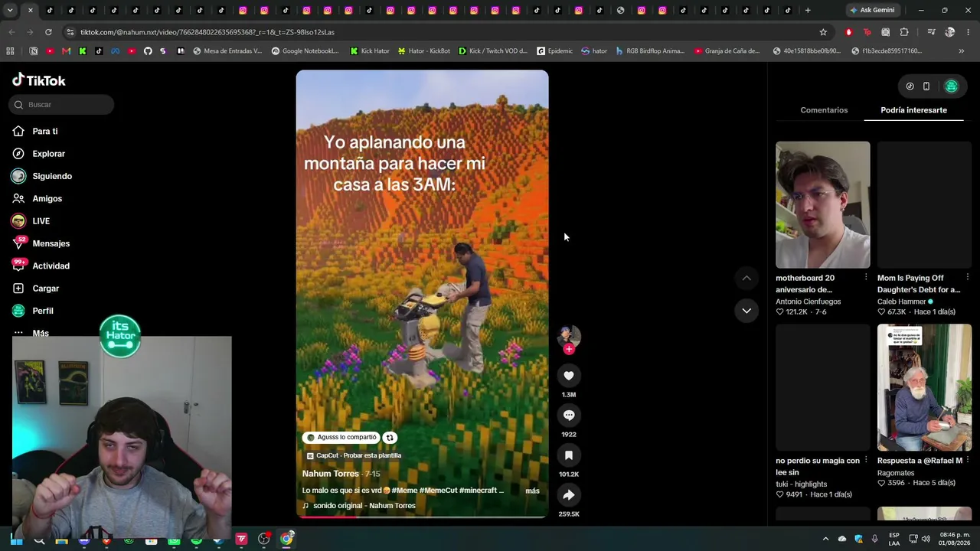Open OBS Studio from the taskbar

pyautogui.click(x=264, y=540)
